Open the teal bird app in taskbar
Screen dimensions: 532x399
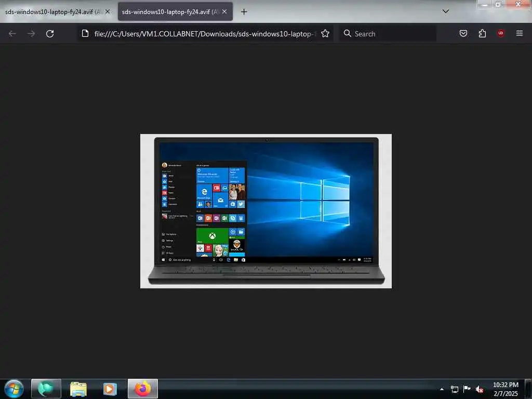click(x=46, y=389)
